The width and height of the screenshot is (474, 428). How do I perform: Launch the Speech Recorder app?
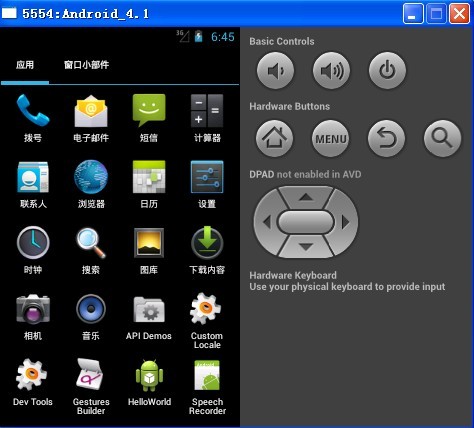click(x=207, y=387)
